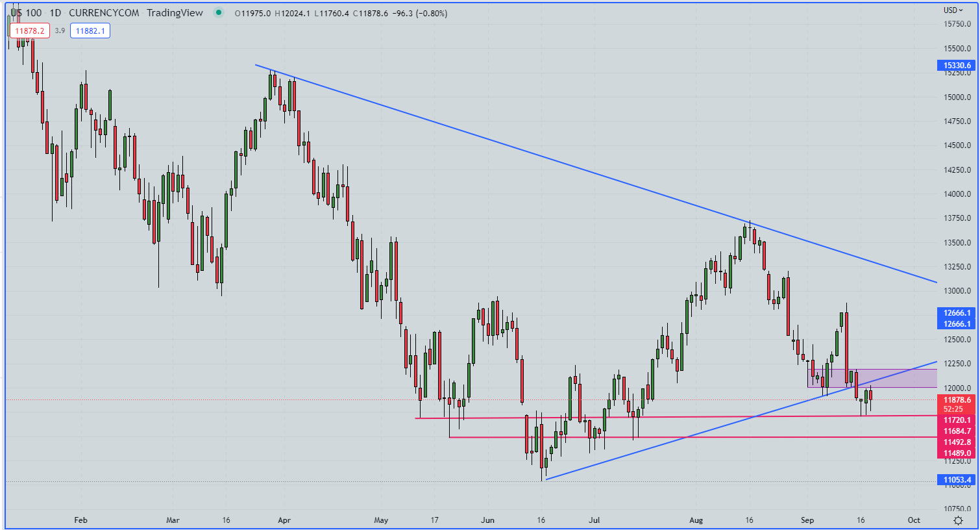Click the 11492.8 red price label
This screenshot has width=980, height=530.
click(957, 442)
